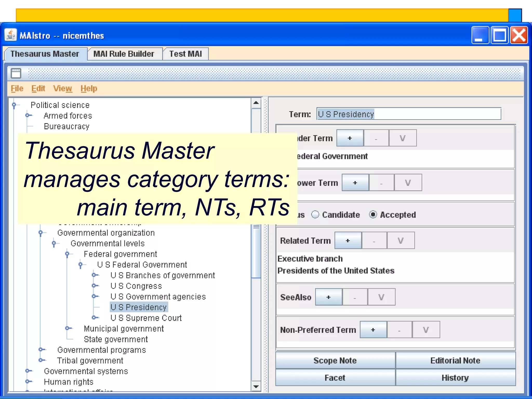Click V button next to Non-Preferred Term
Screen dimensions: 532x399
click(426, 330)
